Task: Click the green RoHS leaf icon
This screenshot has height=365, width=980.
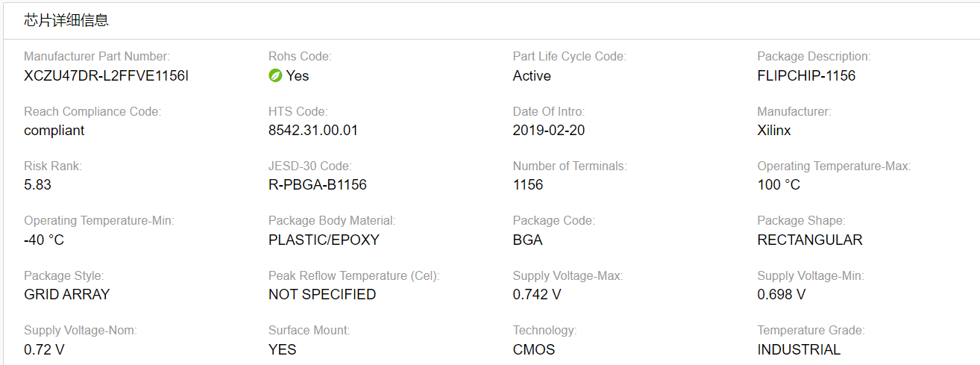Action: [x=275, y=75]
